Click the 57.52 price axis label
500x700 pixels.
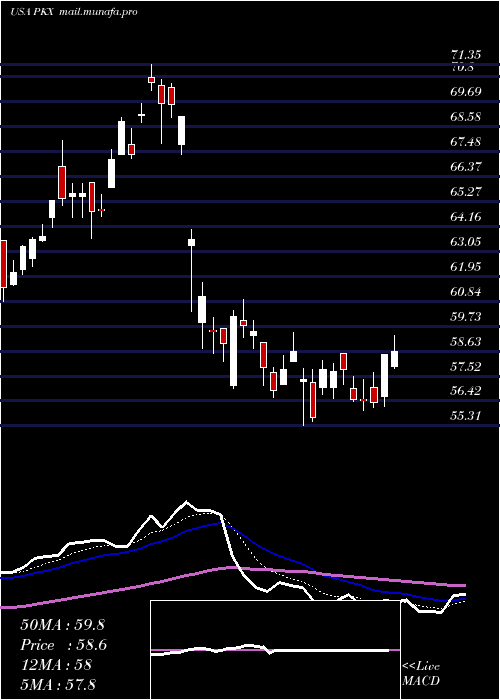pyautogui.click(x=466, y=367)
